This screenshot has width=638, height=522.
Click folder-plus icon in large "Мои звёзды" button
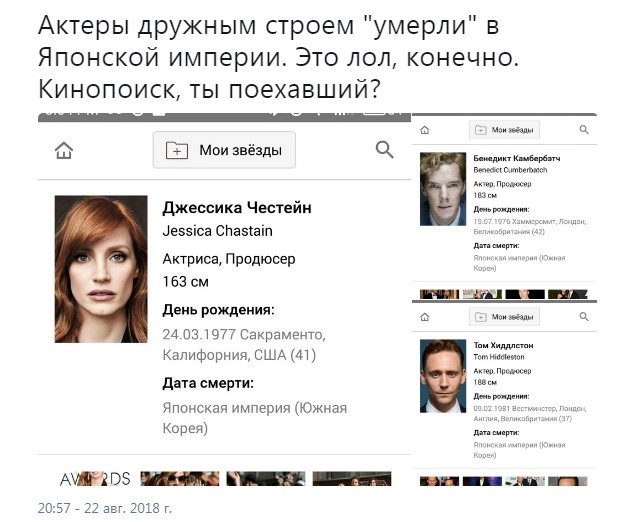coord(177,150)
